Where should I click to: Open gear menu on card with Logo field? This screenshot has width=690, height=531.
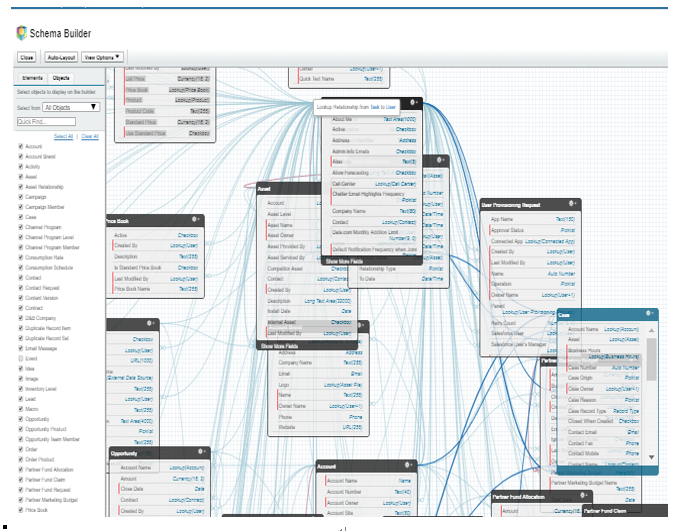(x=361, y=326)
